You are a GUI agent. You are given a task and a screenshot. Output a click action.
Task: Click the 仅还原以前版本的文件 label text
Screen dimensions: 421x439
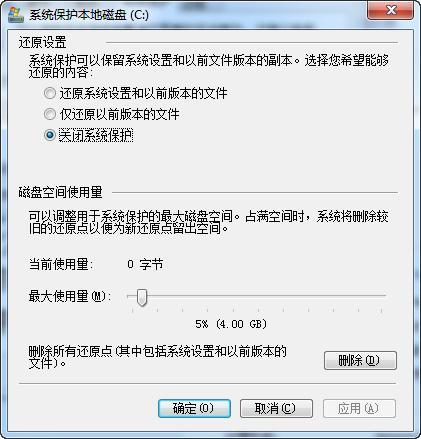(x=119, y=114)
